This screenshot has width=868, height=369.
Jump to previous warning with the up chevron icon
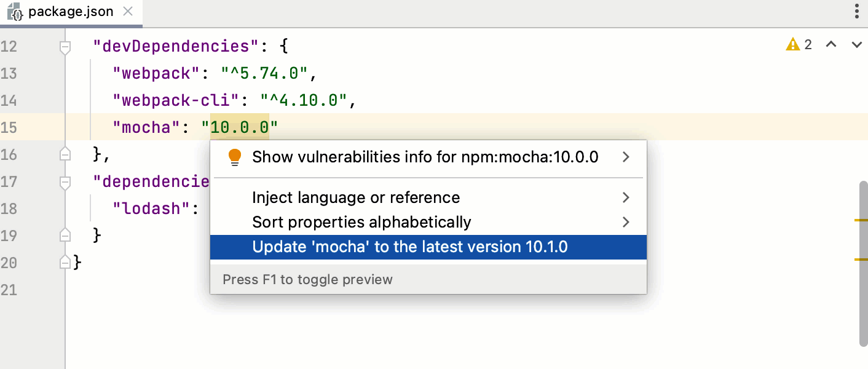(x=831, y=44)
